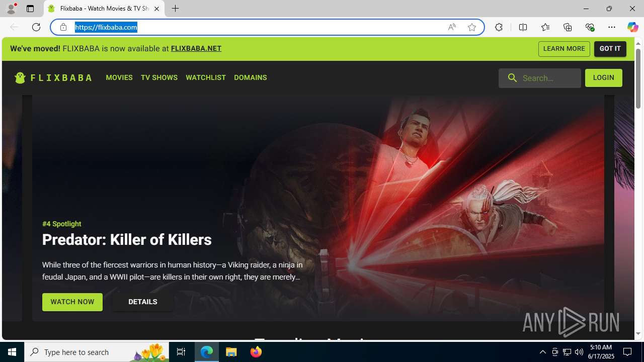Viewport: 644px width, 362px height.
Task: Add this page to favorites star icon
Action: pos(472,27)
